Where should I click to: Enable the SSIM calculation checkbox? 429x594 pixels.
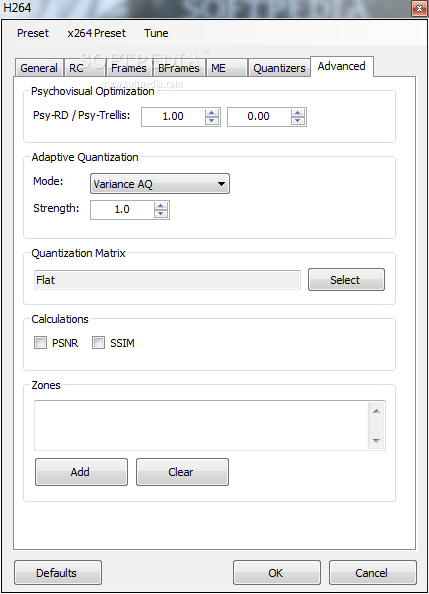[x=99, y=343]
